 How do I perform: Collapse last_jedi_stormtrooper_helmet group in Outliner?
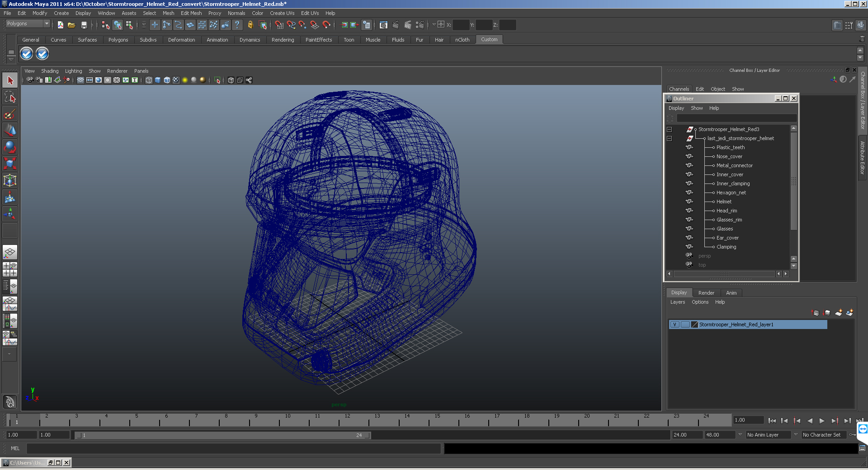[x=670, y=138]
